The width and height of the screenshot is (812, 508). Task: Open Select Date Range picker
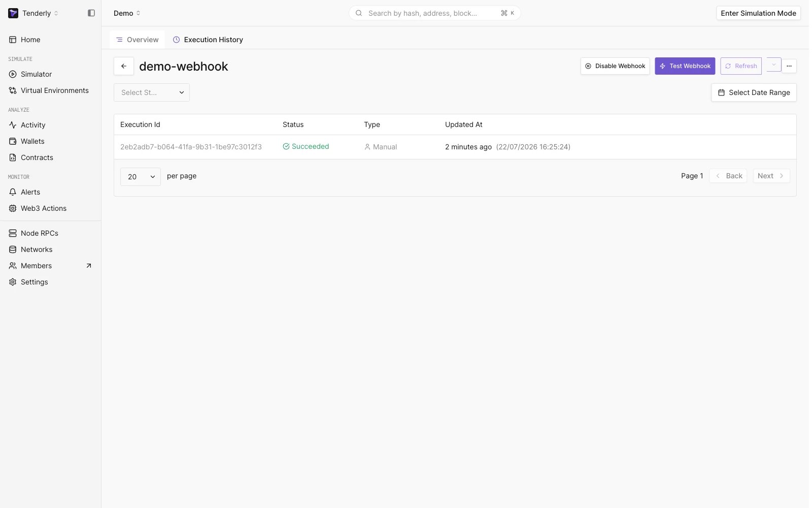coord(754,92)
